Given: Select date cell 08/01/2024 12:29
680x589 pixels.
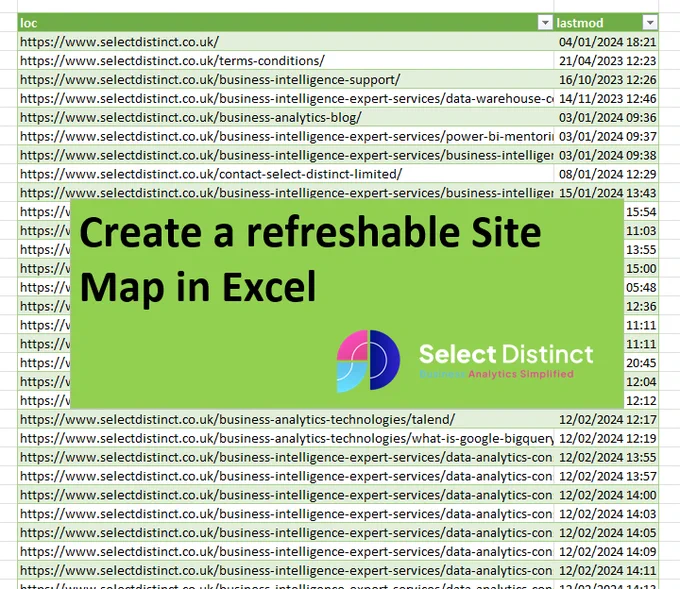Looking at the screenshot, I should (606, 174).
